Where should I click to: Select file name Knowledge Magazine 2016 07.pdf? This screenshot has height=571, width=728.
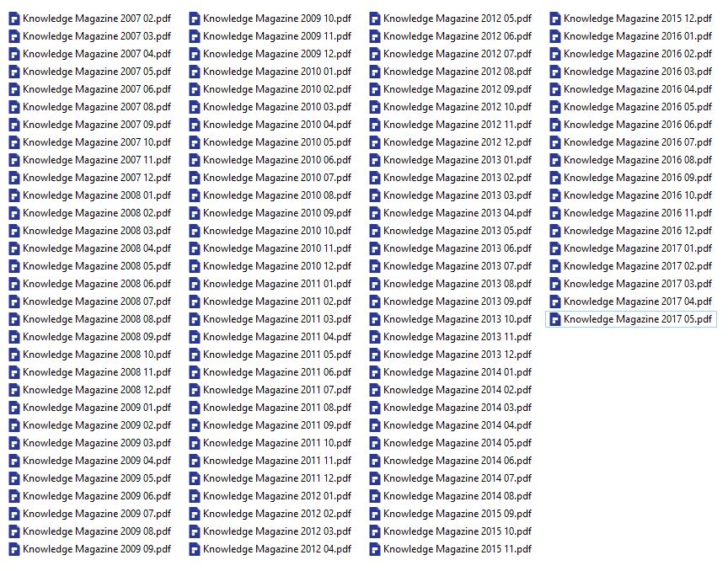(x=637, y=142)
